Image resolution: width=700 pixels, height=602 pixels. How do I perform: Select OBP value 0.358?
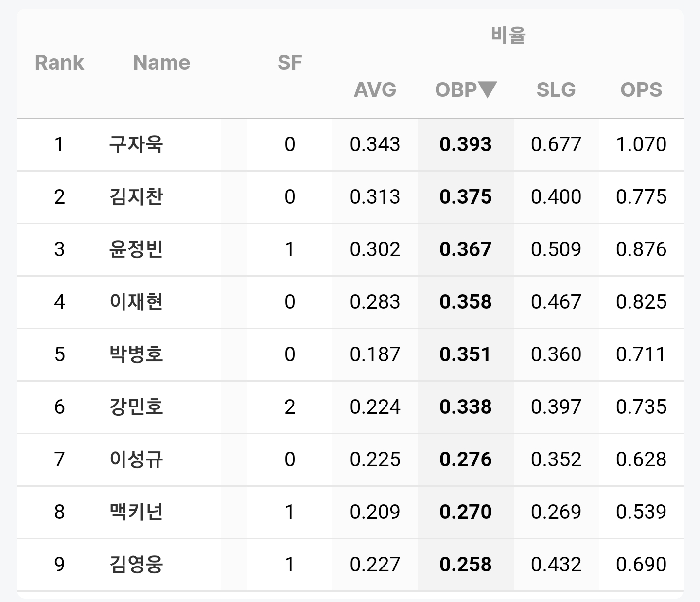(465, 302)
